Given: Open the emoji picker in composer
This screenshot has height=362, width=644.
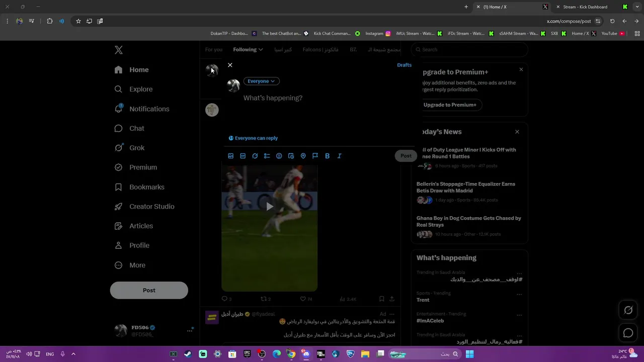Looking at the screenshot, I should 279,156.
